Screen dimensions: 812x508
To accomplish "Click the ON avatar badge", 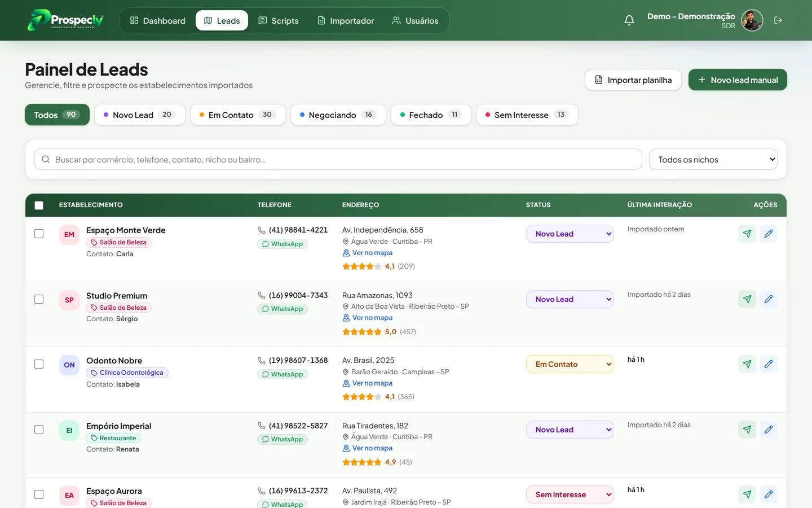I will [x=69, y=365].
